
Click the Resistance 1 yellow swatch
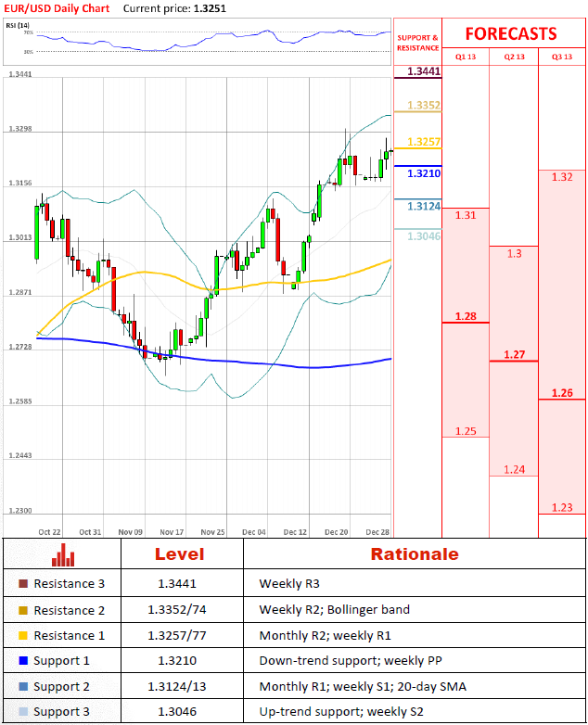tap(23, 635)
